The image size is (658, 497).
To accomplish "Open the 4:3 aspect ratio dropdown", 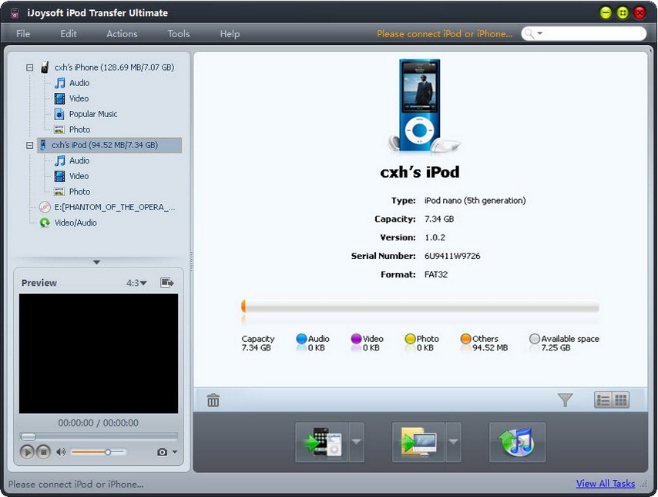I will tap(136, 283).
